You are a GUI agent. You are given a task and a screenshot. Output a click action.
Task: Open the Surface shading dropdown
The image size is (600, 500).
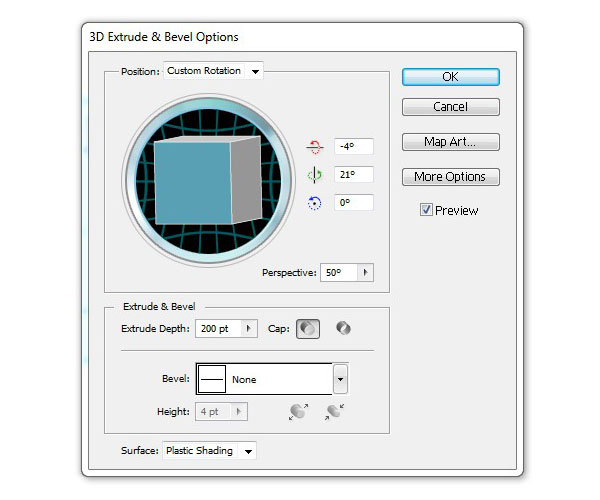(x=248, y=451)
